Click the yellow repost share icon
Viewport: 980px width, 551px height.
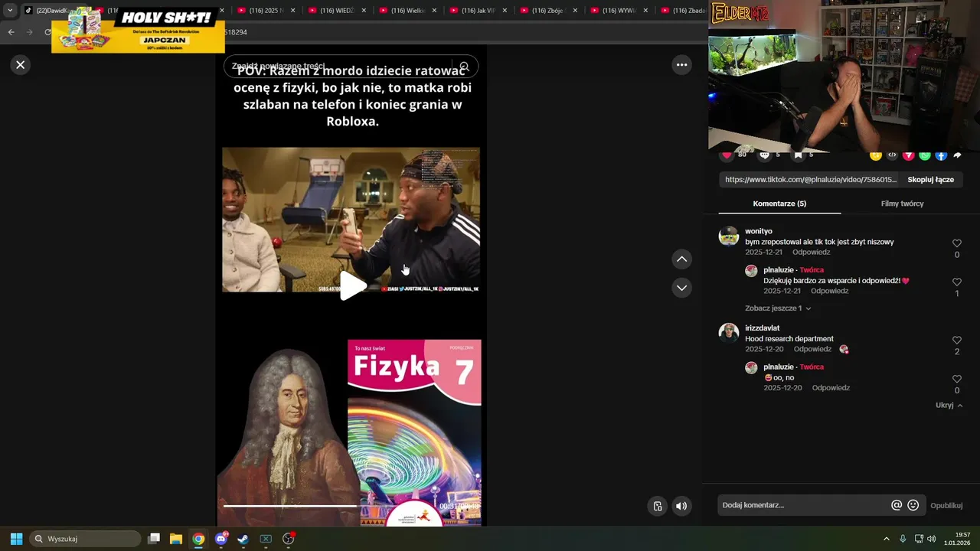tap(876, 155)
